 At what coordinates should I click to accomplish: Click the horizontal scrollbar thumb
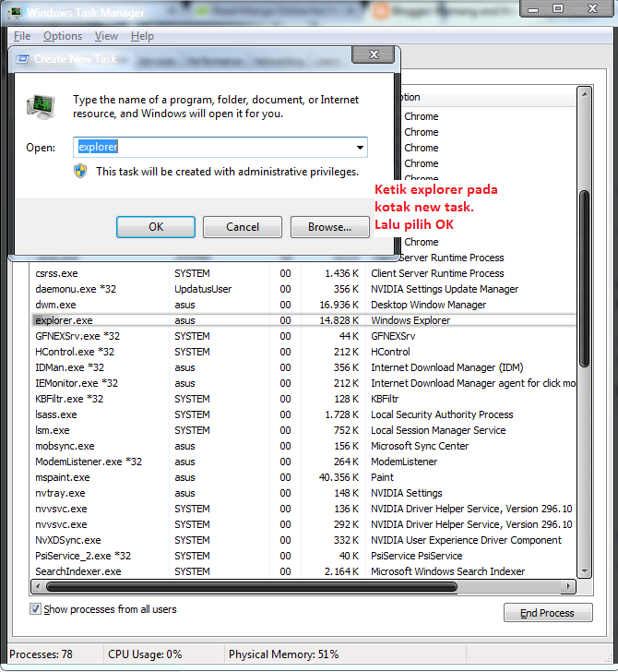point(252,587)
